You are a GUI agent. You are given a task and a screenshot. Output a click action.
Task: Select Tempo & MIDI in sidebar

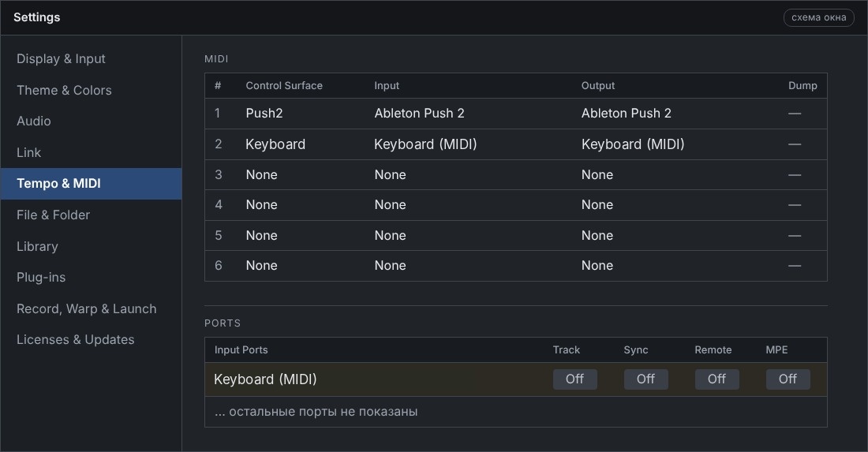point(92,184)
